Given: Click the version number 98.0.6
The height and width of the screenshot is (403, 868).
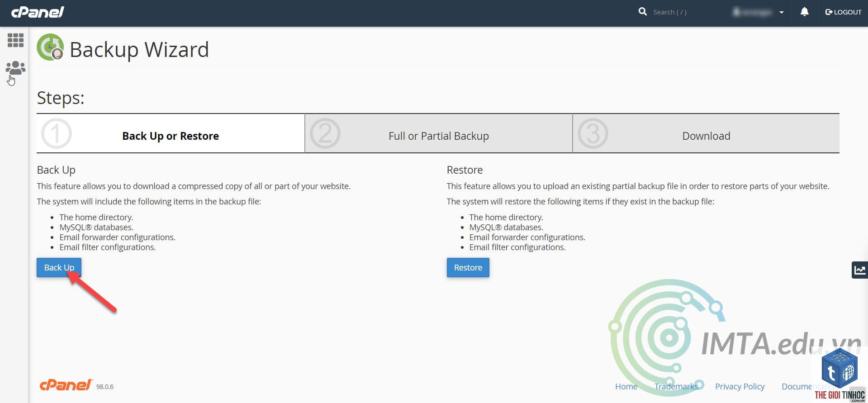Looking at the screenshot, I should [x=104, y=387].
